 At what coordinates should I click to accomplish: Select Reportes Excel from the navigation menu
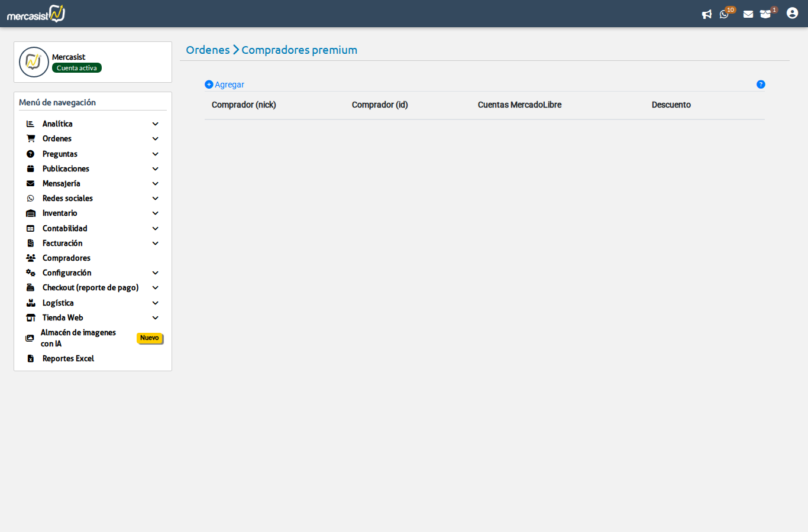coord(67,358)
